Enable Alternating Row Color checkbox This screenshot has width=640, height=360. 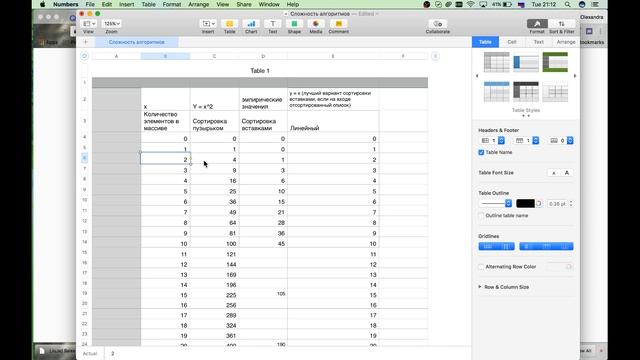pyautogui.click(x=481, y=267)
